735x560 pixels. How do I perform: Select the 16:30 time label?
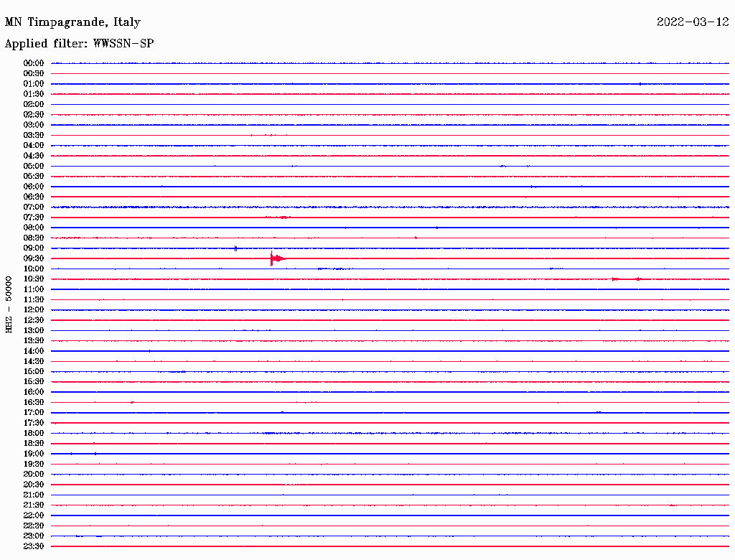(34, 403)
